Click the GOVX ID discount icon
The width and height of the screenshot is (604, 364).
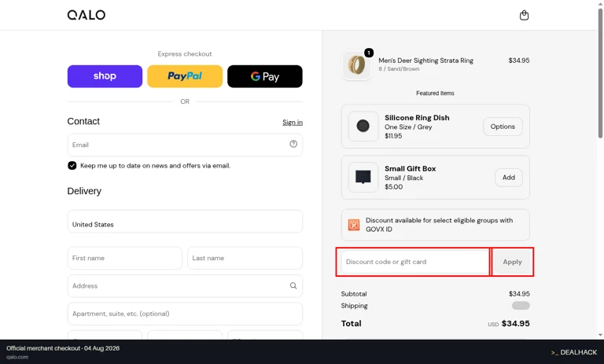(354, 225)
